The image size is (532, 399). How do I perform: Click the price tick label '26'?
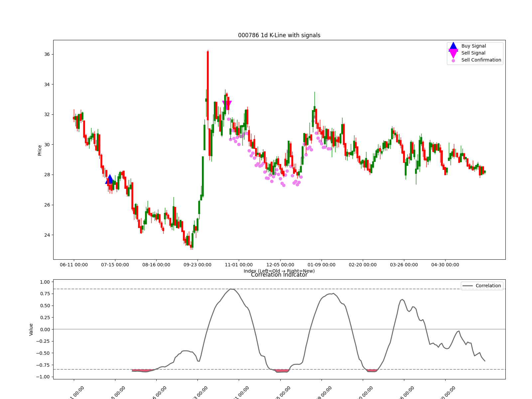[47, 205]
